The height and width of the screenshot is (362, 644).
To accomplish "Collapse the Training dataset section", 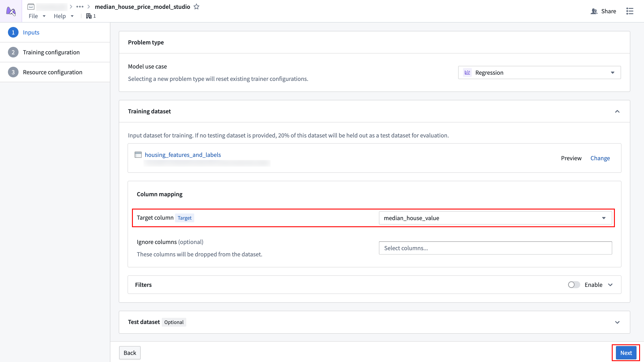I will [617, 111].
